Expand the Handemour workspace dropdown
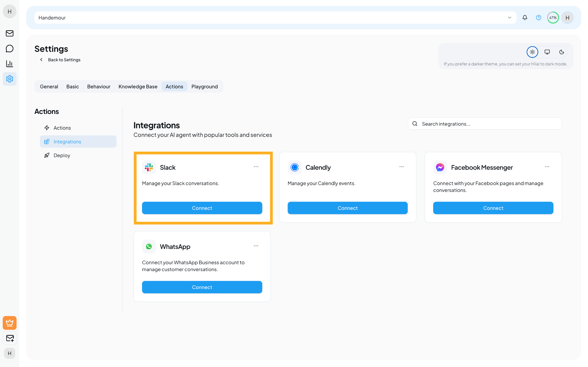Screen dimensions: 588x367 509,18
